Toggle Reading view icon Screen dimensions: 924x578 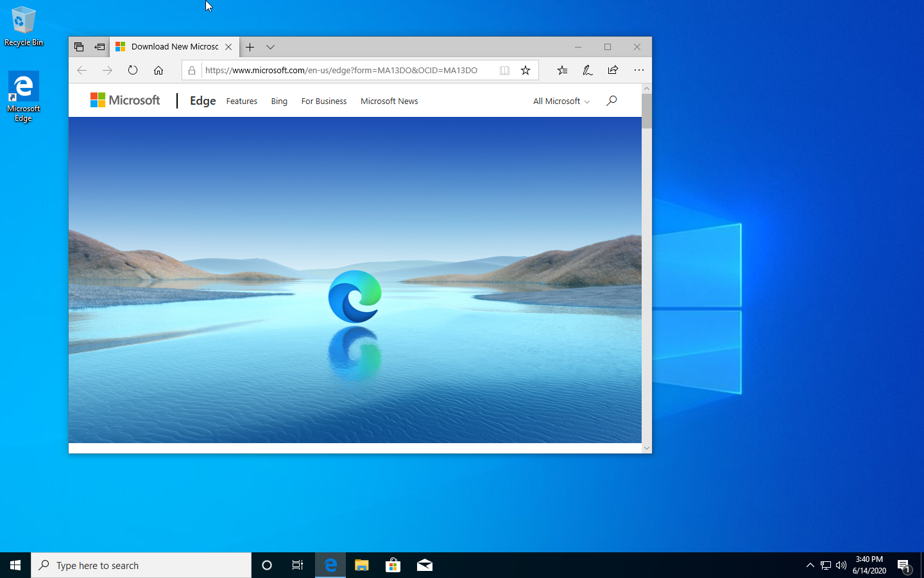[505, 71]
